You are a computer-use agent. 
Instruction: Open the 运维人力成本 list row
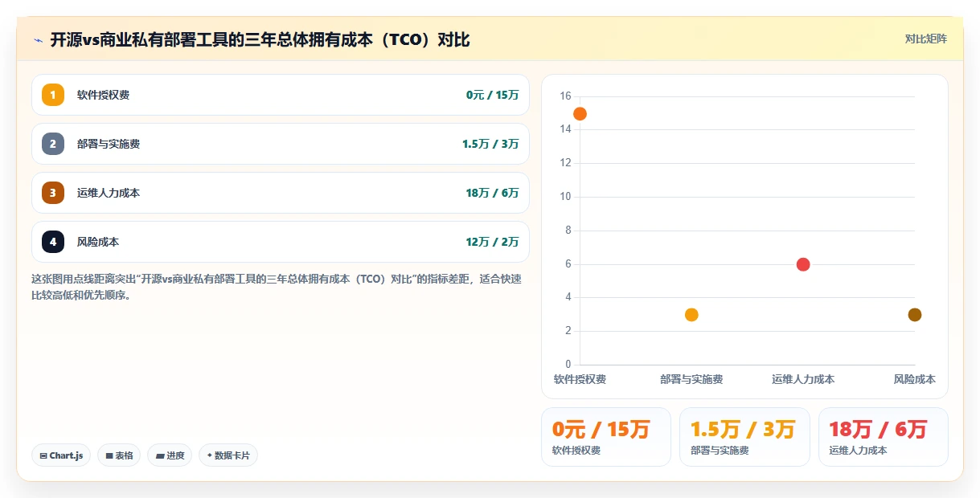[280, 193]
